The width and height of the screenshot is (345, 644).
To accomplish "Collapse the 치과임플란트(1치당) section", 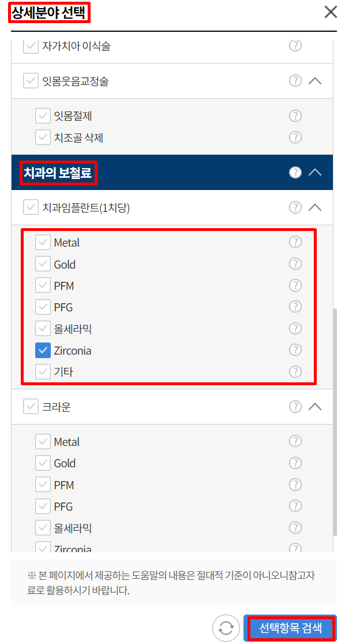I will click(x=316, y=207).
